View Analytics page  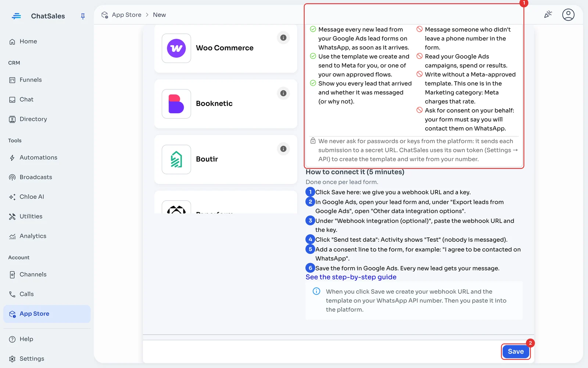(47, 236)
